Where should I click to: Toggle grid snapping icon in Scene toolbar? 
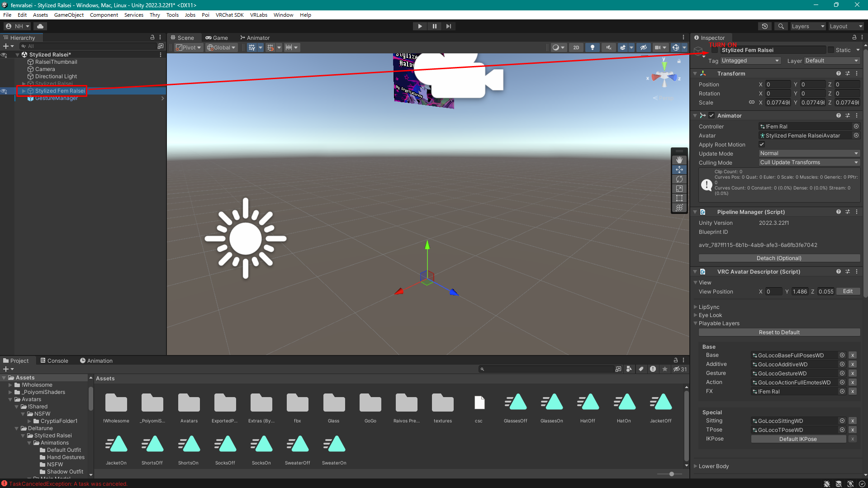270,47
